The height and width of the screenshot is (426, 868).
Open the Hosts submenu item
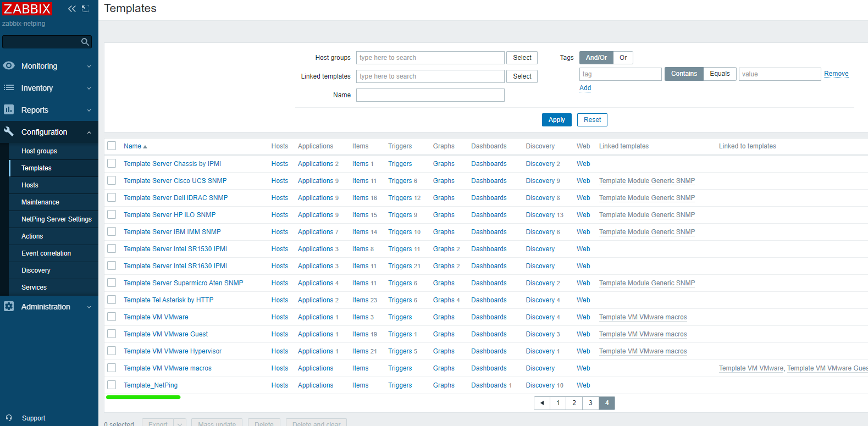[30, 185]
